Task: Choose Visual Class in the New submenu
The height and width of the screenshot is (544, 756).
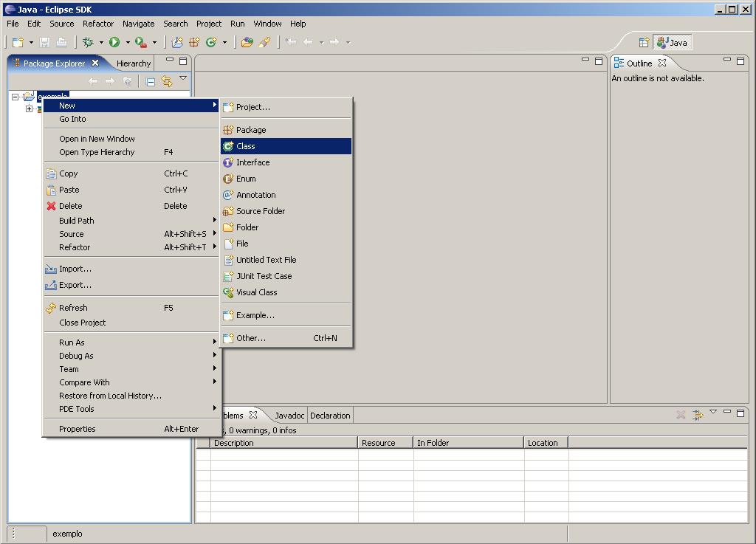Action: click(x=286, y=292)
